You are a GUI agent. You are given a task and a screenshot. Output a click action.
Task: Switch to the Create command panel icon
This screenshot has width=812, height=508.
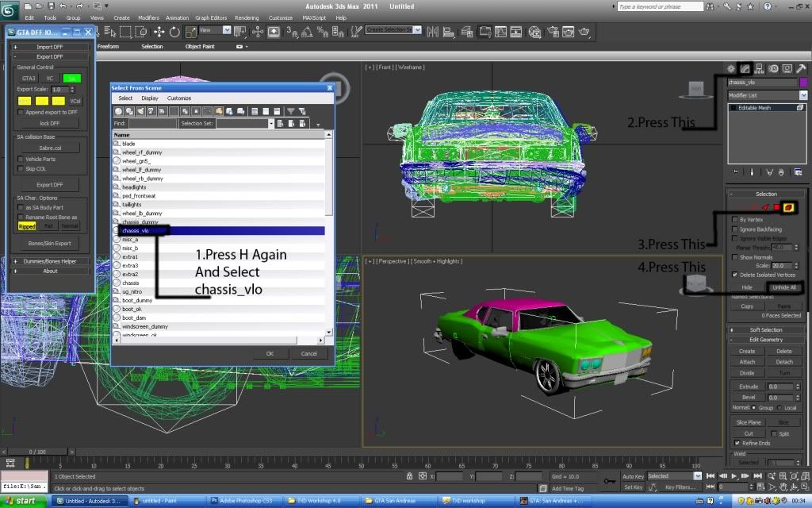click(730, 68)
